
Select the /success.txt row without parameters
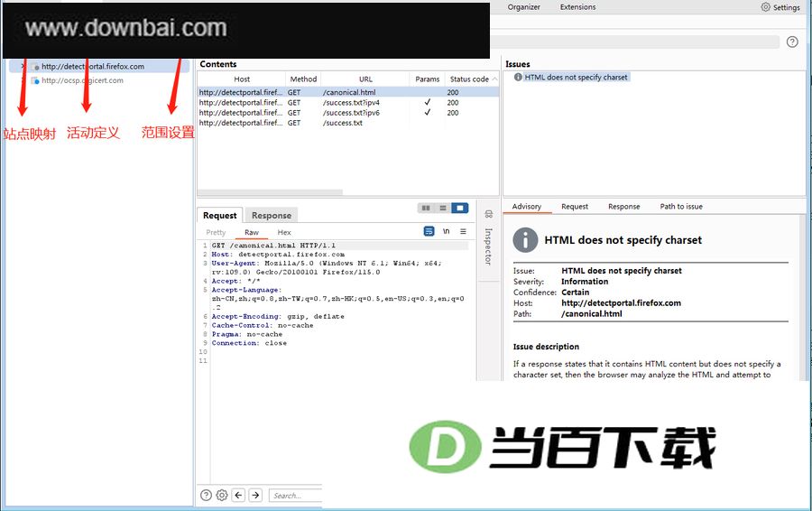(348, 123)
